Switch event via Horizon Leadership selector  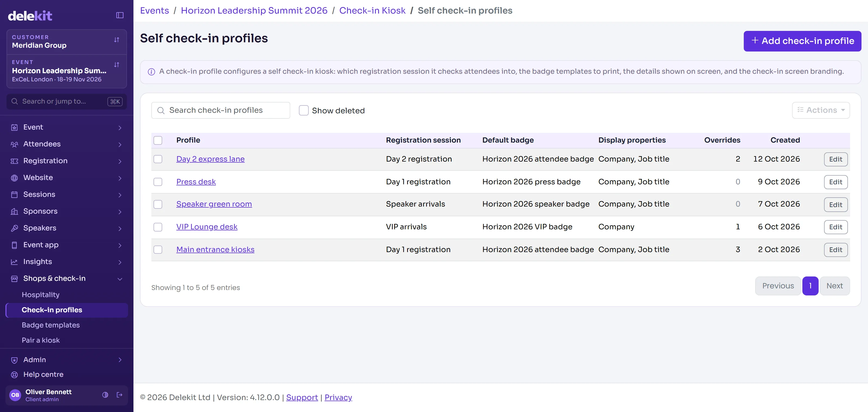pyautogui.click(x=66, y=71)
